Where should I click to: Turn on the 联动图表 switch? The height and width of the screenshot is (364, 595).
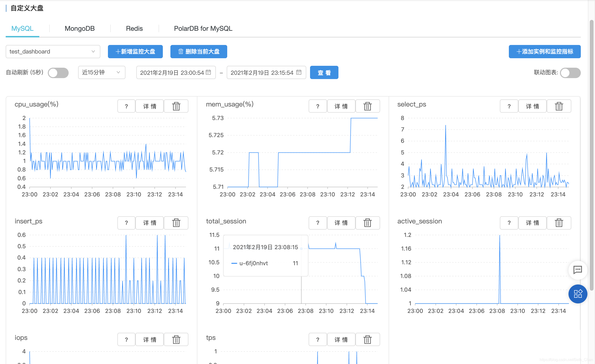(570, 73)
